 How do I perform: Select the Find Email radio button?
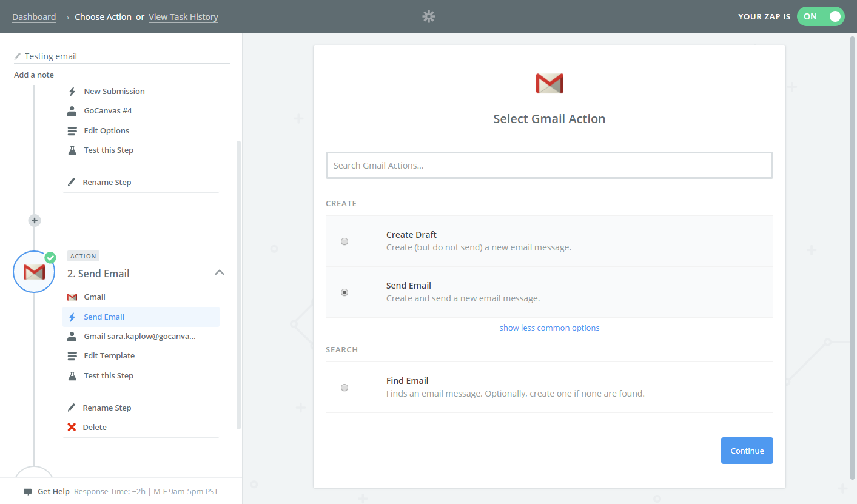tap(344, 388)
